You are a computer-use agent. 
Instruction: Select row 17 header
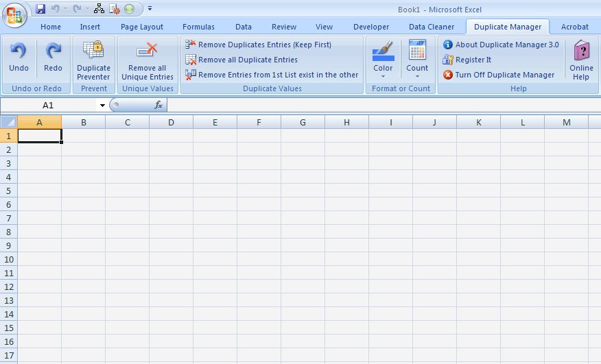pos(9,355)
